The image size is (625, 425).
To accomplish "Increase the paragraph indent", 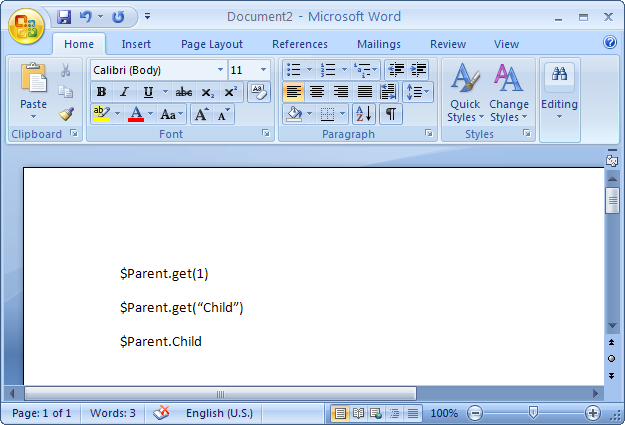I will pos(418,70).
